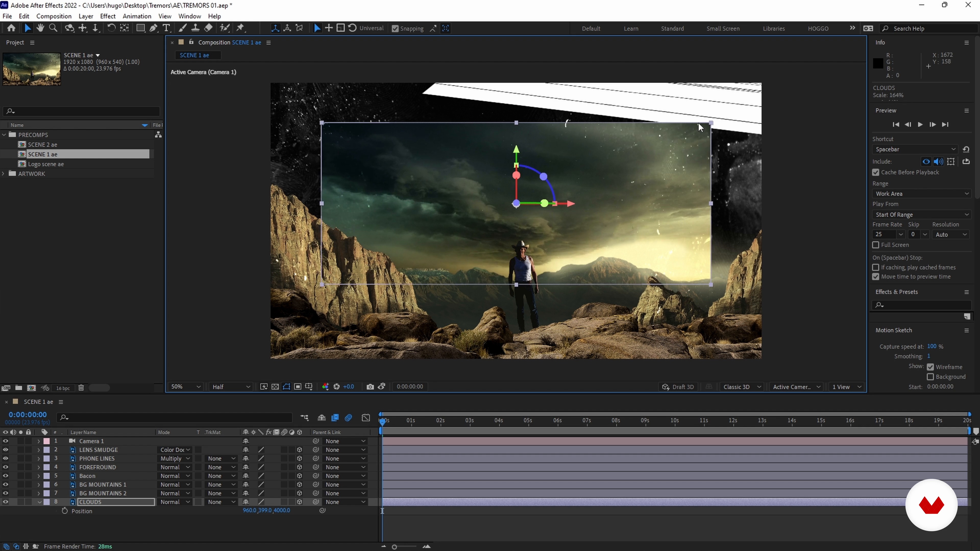Open blend mode dropdown for PHONE LINES layer
The image size is (980, 551).
pos(175,459)
